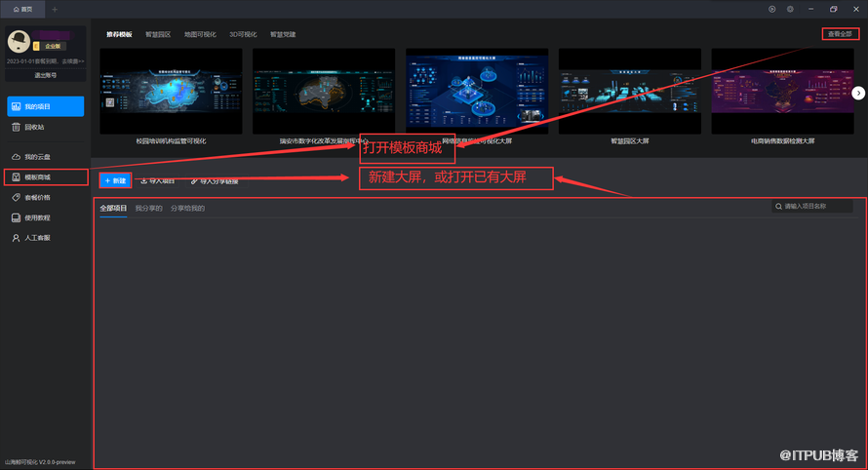Open 回收站 recycle bin in sidebar
The height and width of the screenshot is (470, 868).
46,127
